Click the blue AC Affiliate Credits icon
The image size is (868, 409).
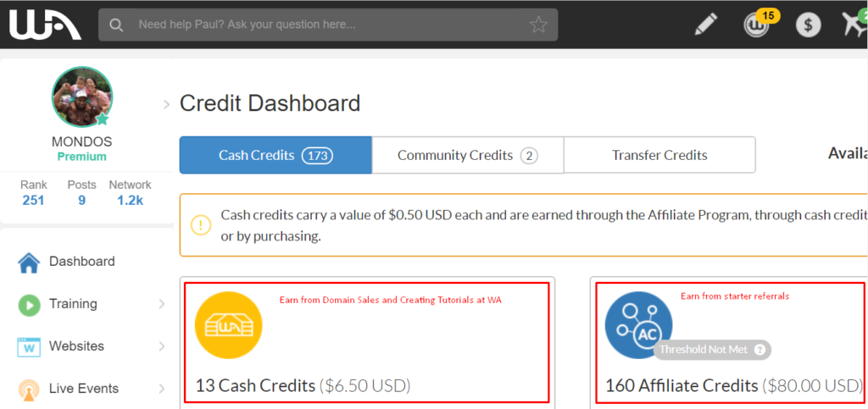(638, 325)
